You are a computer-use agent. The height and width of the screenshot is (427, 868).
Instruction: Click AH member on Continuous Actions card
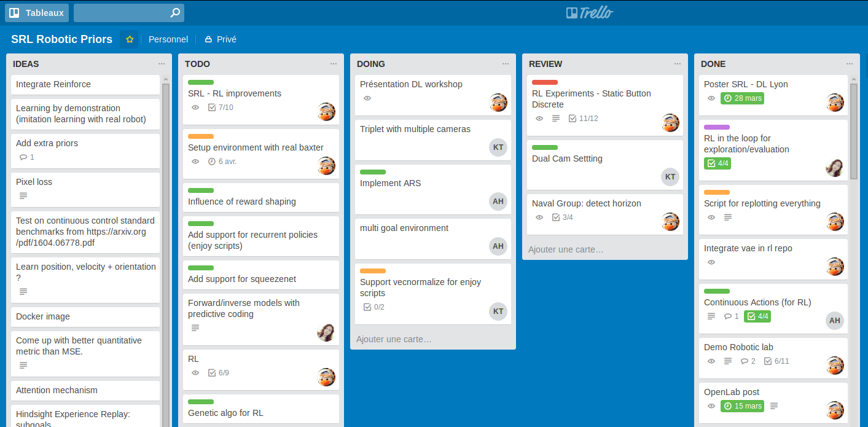click(x=835, y=321)
